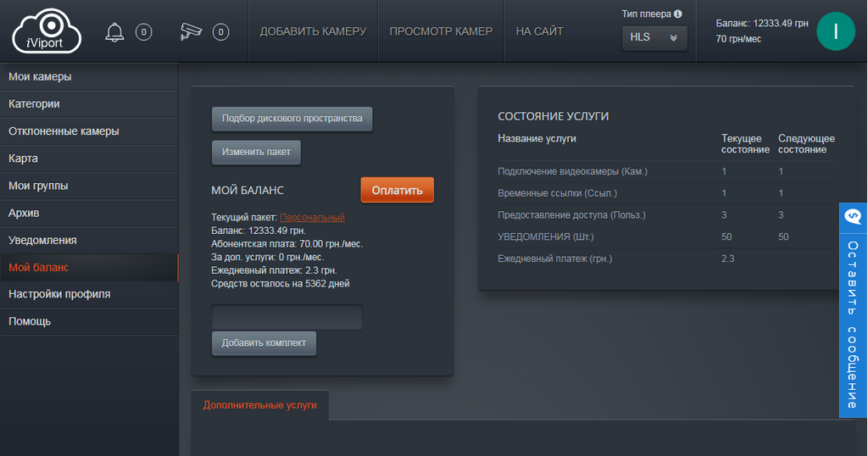Image resolution: width=868 pixels, height=456 pixels.
Task: Click the 70 грн/мес text in header
Action: [738, 39]
